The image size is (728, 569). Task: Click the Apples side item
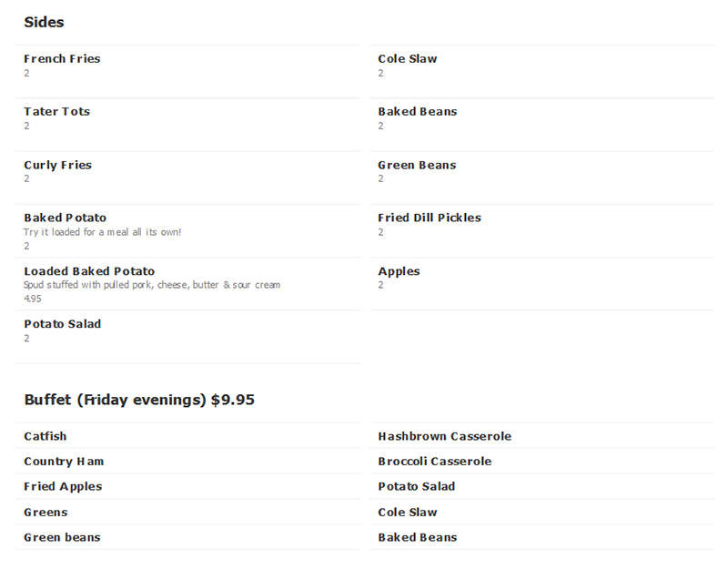point(399,271)
